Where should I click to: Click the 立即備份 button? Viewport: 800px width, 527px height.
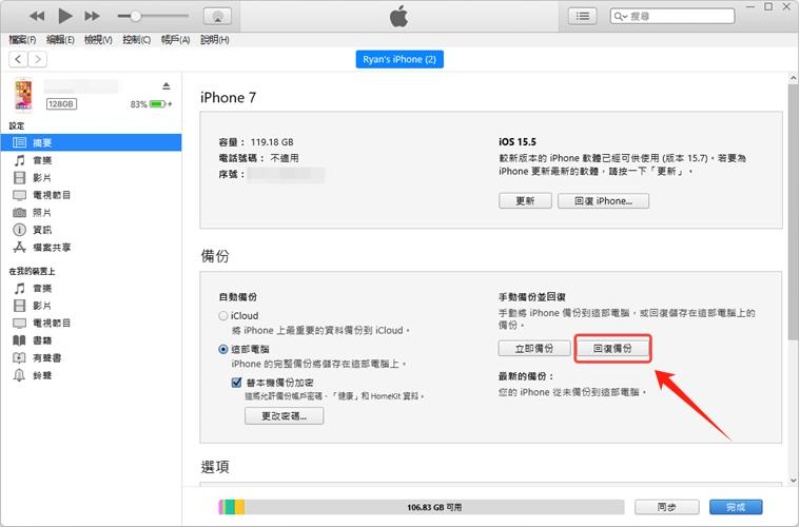click(x=534, y=348)
